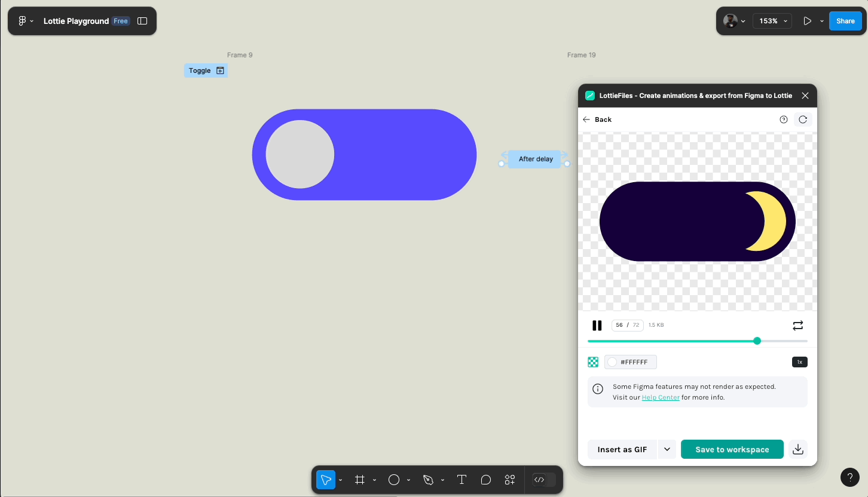Add a comment with Comment tool
Image resolution: width=868 pixels, height=497 pixels.
(486, 480)
